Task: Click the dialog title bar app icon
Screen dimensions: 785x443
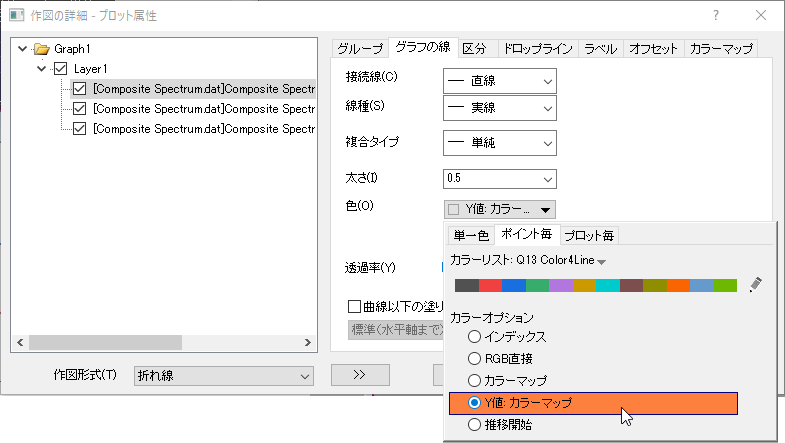Action: click(x=17, y=15)
